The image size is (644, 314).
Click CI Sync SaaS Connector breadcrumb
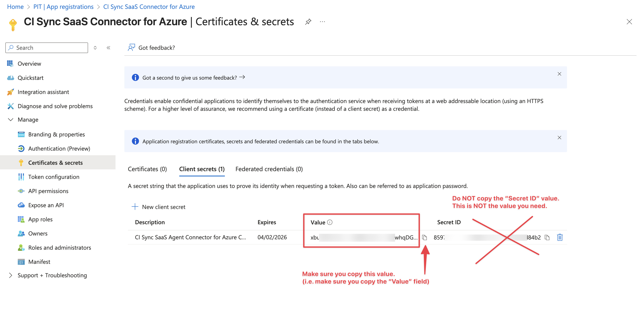pos(149,7)
